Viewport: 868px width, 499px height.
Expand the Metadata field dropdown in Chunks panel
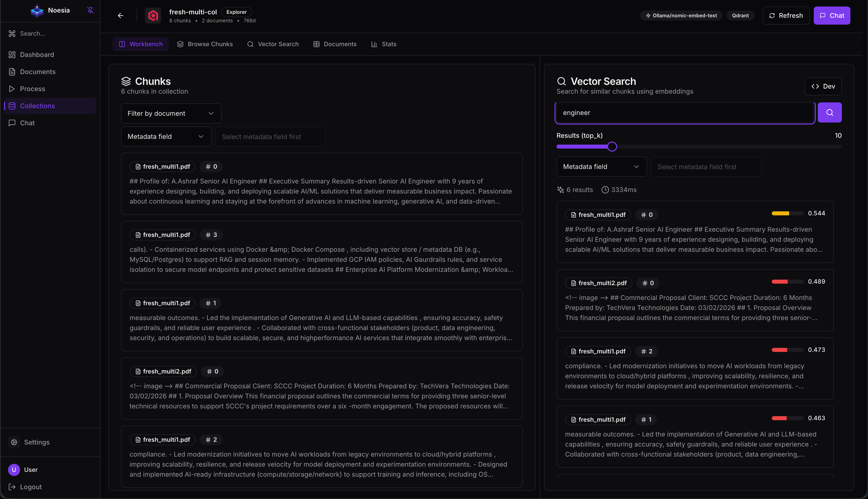pyautogui.click(x=166, y=136)
